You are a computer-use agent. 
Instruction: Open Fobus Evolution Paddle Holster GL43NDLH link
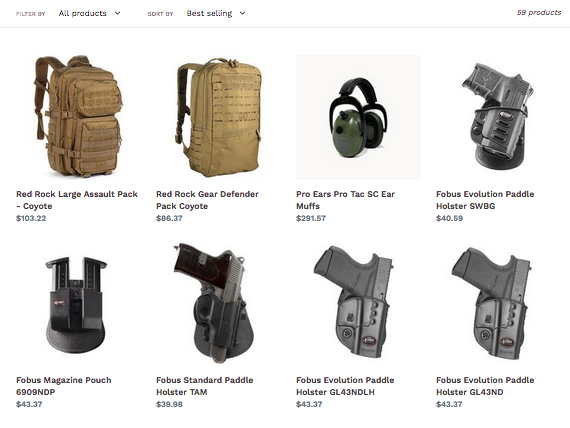click(x=345, y=386)
